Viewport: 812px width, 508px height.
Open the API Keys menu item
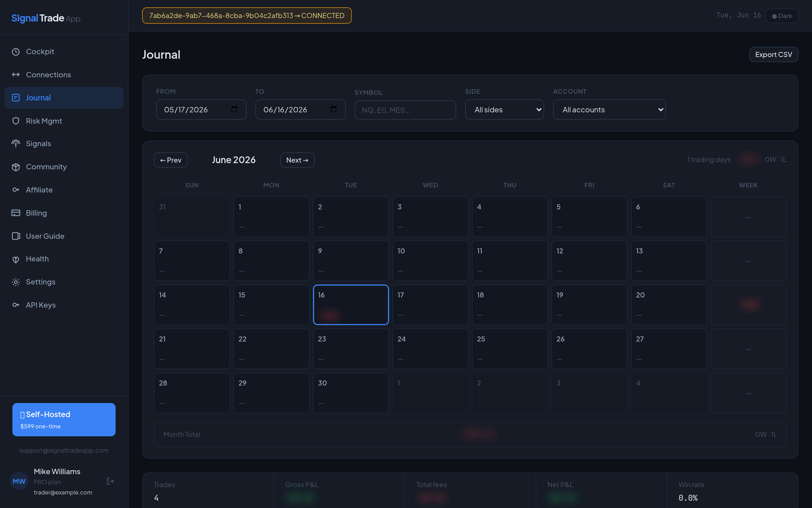64,305
